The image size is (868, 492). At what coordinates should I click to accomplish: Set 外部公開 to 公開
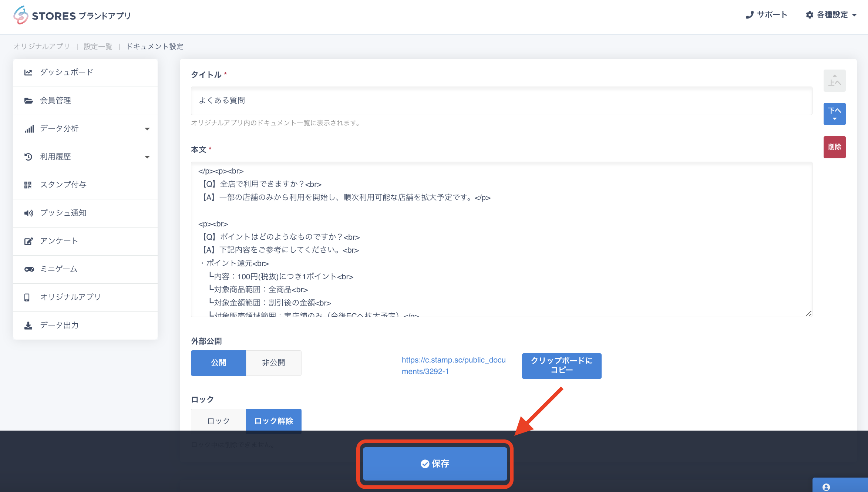pos(218,363)
